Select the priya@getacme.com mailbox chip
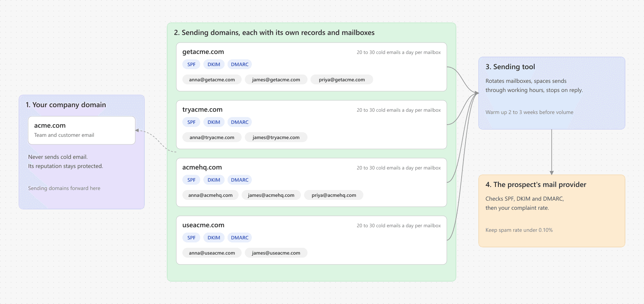Screen dimensions: 644x304 coord(342,80)
